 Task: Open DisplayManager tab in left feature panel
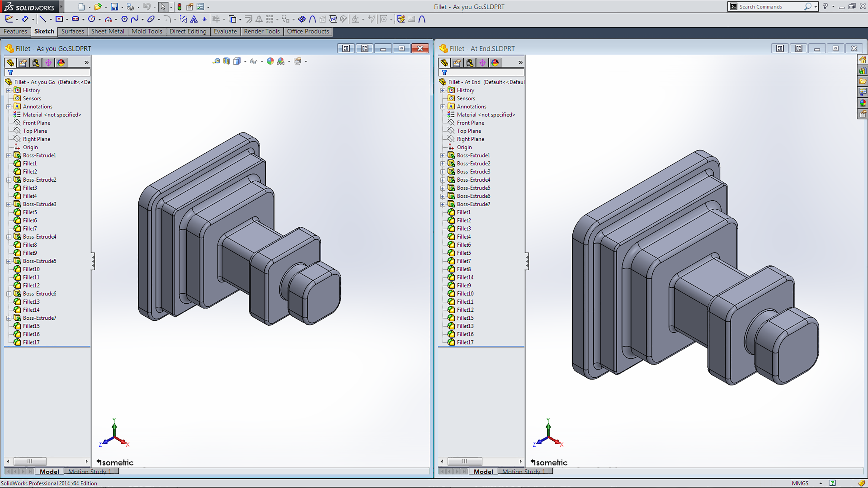tap(61, 63)
